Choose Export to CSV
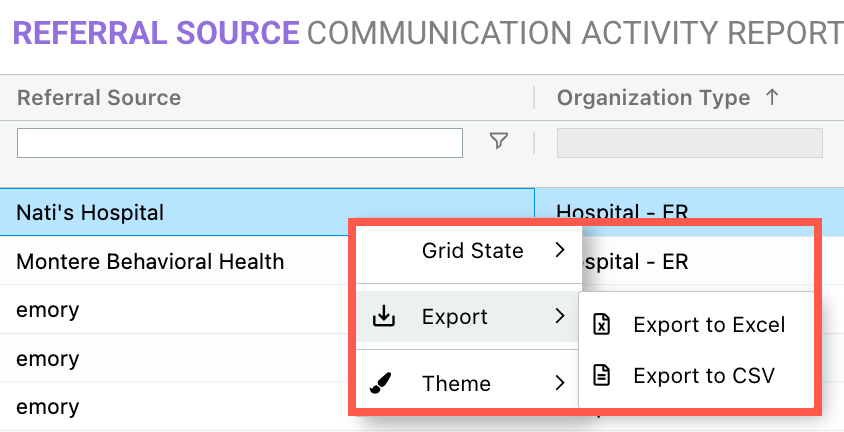Image resolution: width=844 pixels, height=432 pixels. (x=703, y=376)
